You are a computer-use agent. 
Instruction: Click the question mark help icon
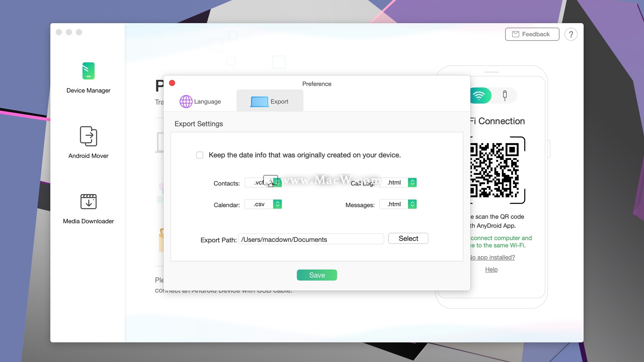pos(571,34)
